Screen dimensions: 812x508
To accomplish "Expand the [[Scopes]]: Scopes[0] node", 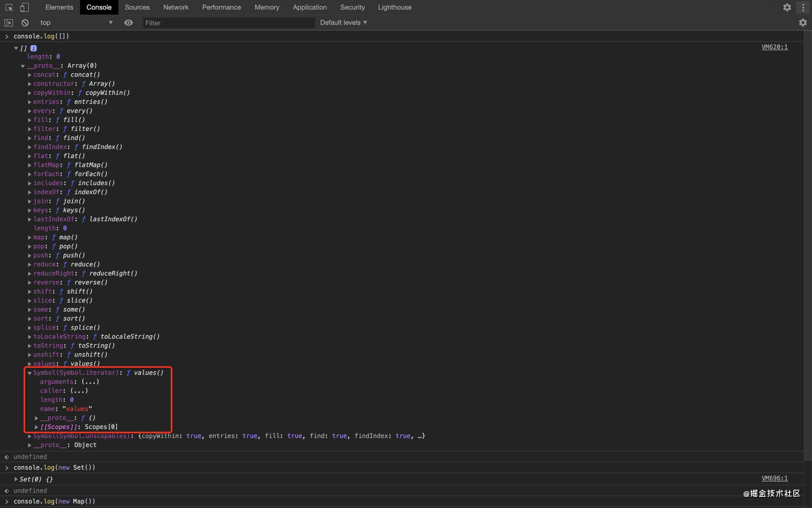I will click(36, 427).
